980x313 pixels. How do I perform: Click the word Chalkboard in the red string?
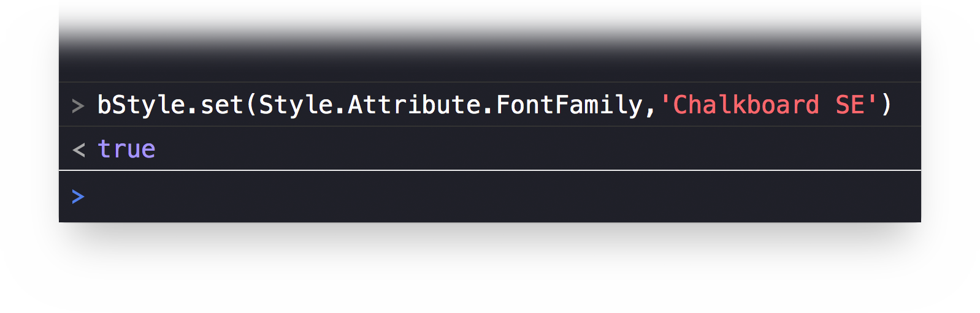click(746, 105)
